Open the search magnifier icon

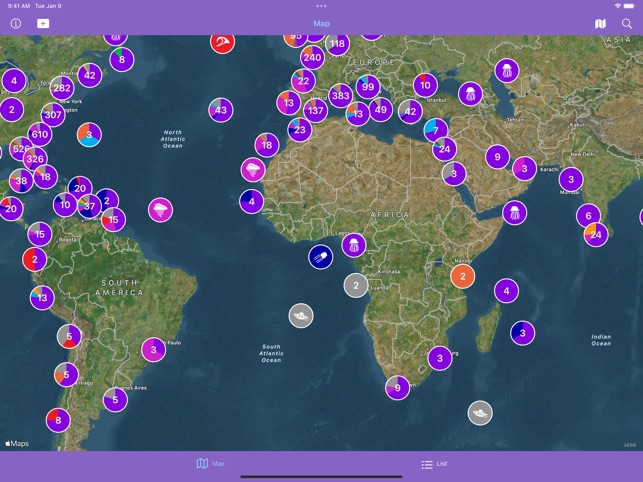(627, 24)
